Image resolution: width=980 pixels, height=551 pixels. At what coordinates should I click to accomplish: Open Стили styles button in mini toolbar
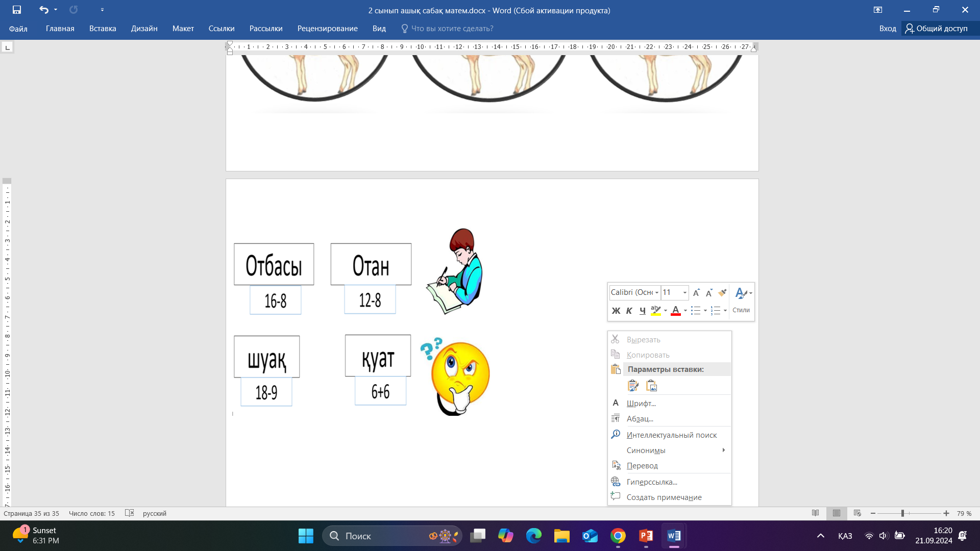[x=741, y=300]
